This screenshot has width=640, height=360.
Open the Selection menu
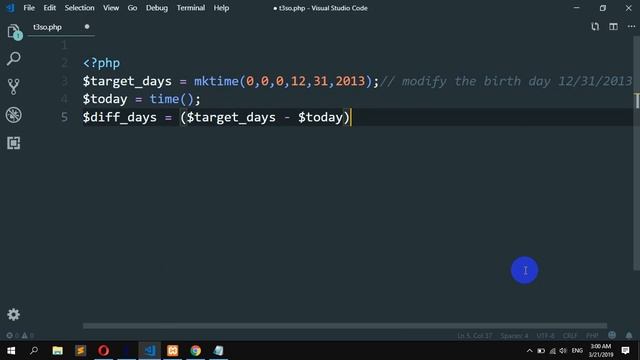coord(79,8)
